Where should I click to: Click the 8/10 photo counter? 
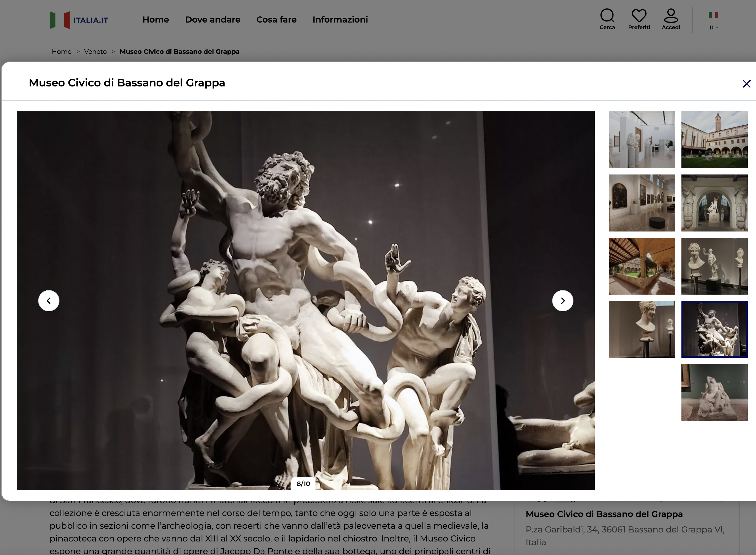tap(303, 484)
